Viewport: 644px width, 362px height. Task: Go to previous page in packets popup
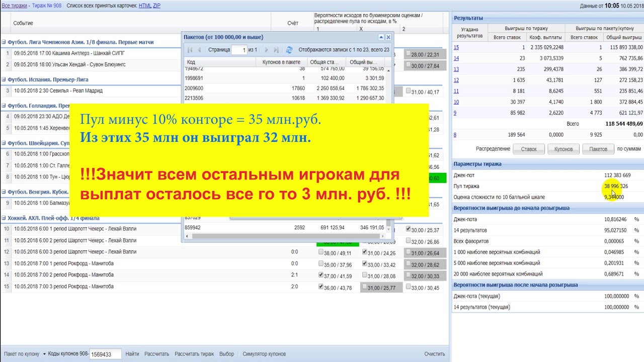pos(200,50)
